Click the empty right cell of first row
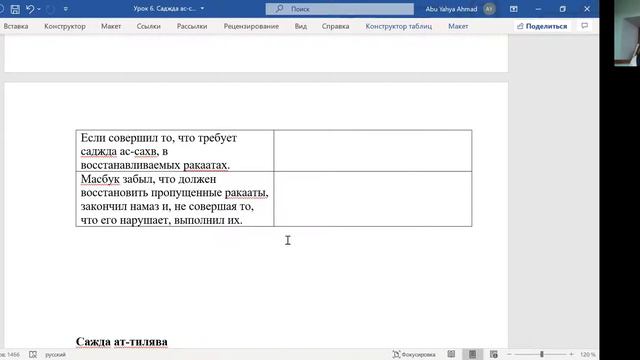Screen dimensions: 640x360 (x=373, y=151)
